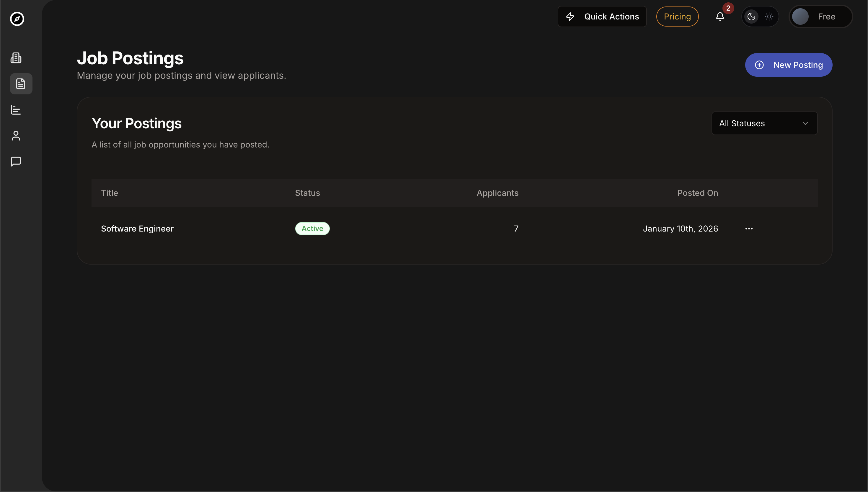This screenshot has width=868, height=492.
Task: Expand the All Statuses dropdown
Action: (x=764, y=123)
